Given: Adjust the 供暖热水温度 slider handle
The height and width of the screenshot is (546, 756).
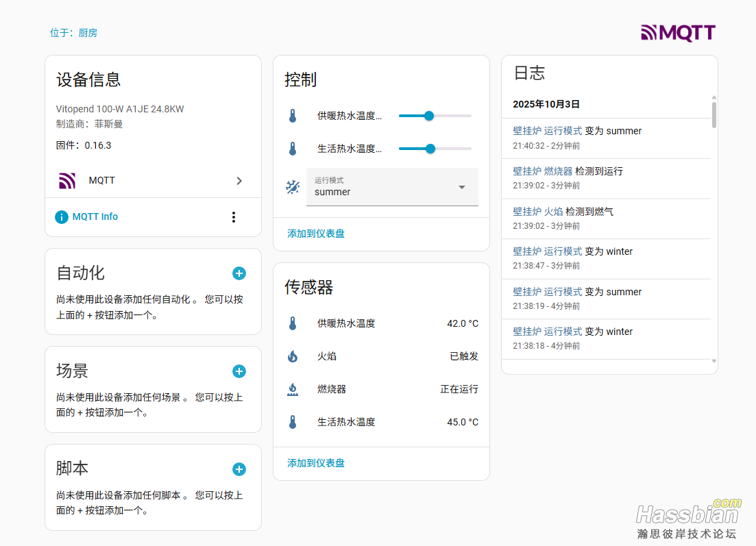Looking at the screenshot, I should [x=429, y=116].
